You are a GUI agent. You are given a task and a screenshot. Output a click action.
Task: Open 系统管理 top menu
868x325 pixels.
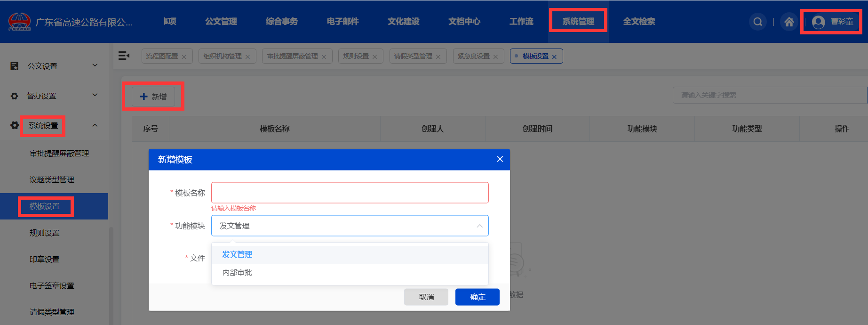578,22
